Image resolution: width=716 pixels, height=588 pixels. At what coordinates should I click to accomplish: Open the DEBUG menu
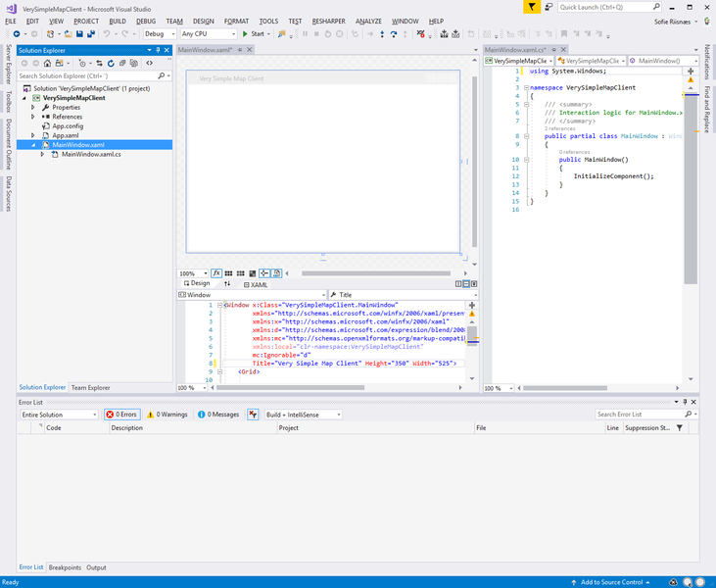point(146,21)
